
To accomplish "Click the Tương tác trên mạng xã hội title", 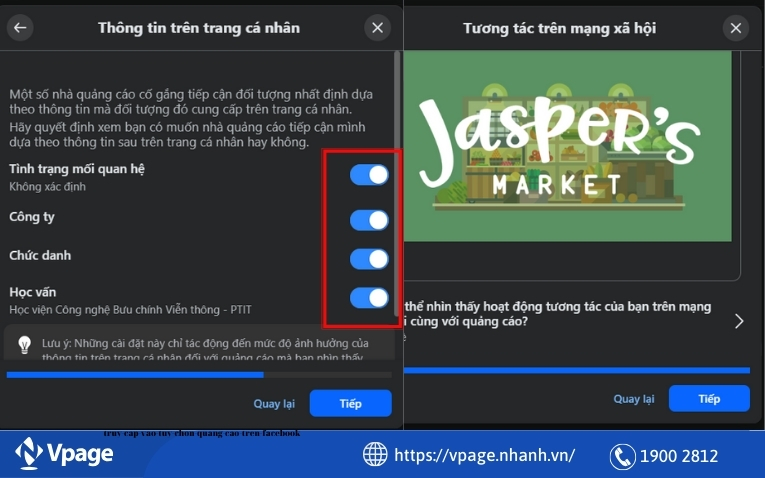I will tap(560, 29).
